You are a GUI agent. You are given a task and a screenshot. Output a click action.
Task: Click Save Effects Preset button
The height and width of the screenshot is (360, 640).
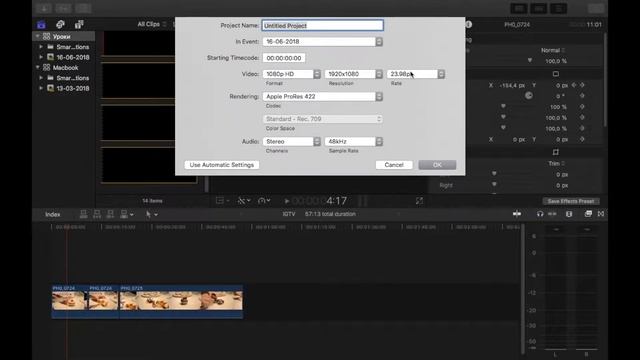click(x=571, y=201)
